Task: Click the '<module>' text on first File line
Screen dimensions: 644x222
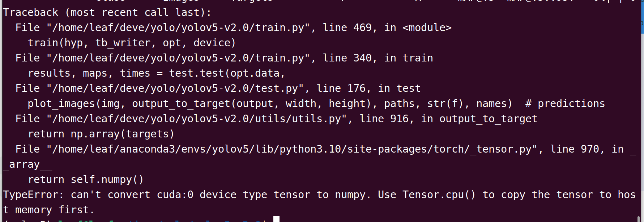Action: click(427, 28)
